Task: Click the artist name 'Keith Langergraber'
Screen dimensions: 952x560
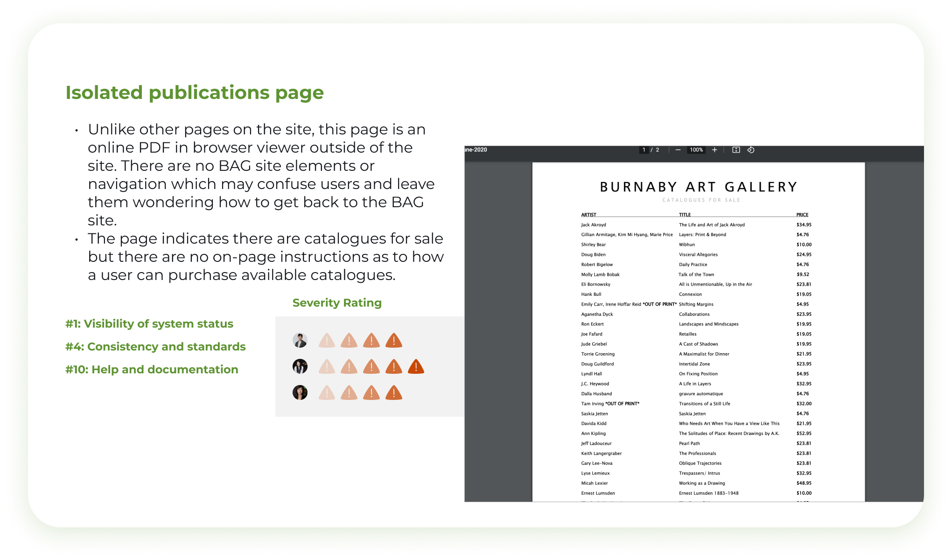Action: pyautogui.click(x=602, y=454)
